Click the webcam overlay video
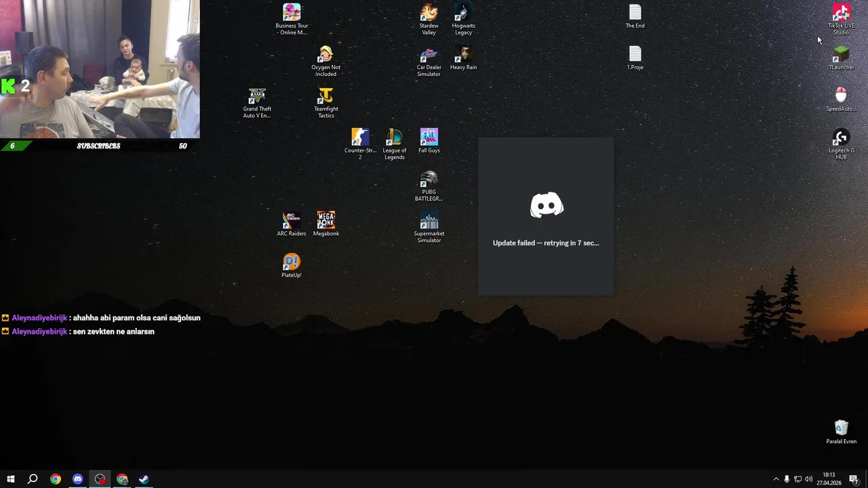This screenshot has height=488, width=868. [100, 69]
